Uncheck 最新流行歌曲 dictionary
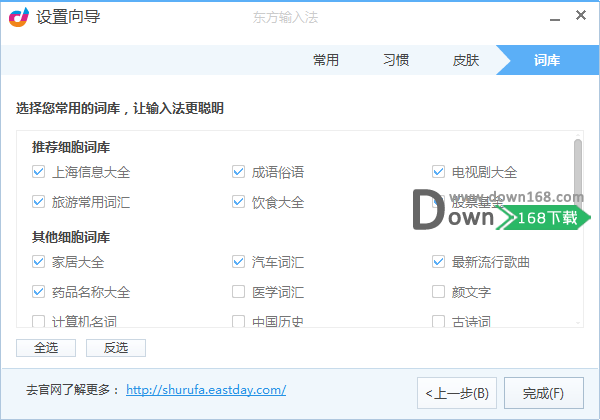Screen dimensions: 600x420 439,262
